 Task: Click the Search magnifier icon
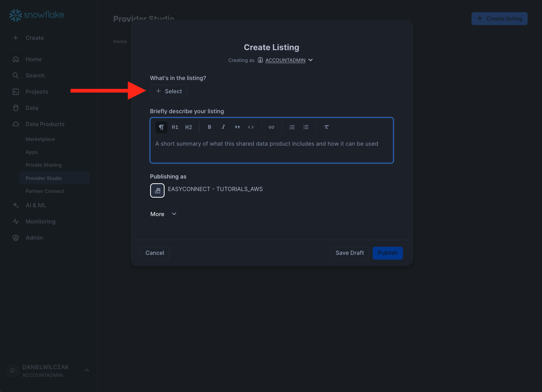[16, 76]
